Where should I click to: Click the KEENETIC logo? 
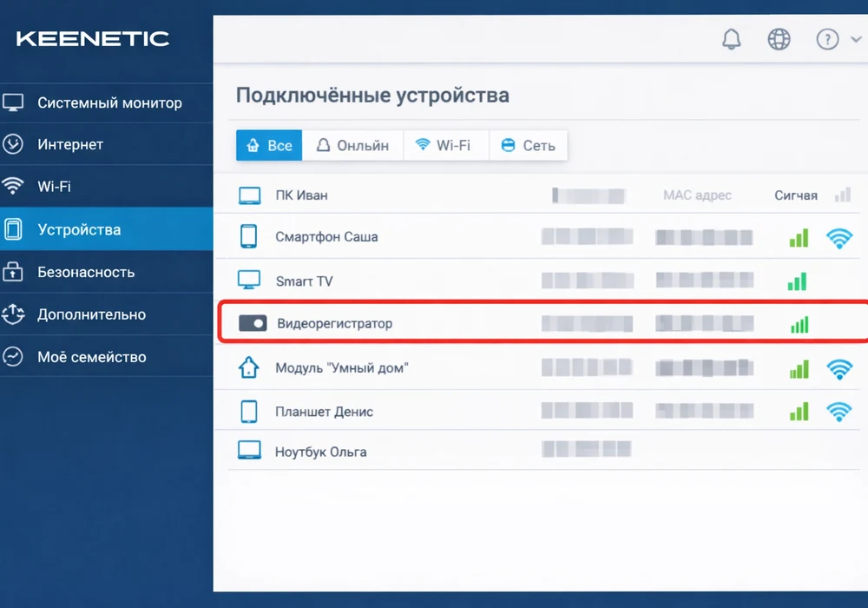coord(93,39)
